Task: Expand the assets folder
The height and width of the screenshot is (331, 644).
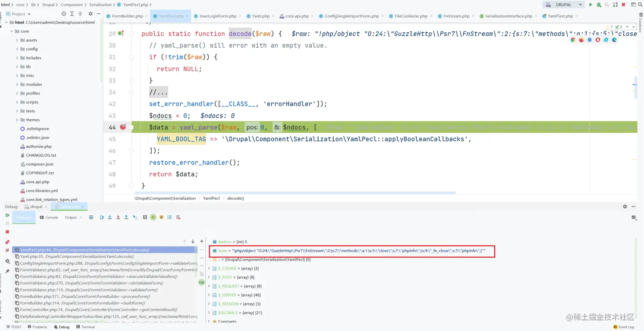Action: 17,40
